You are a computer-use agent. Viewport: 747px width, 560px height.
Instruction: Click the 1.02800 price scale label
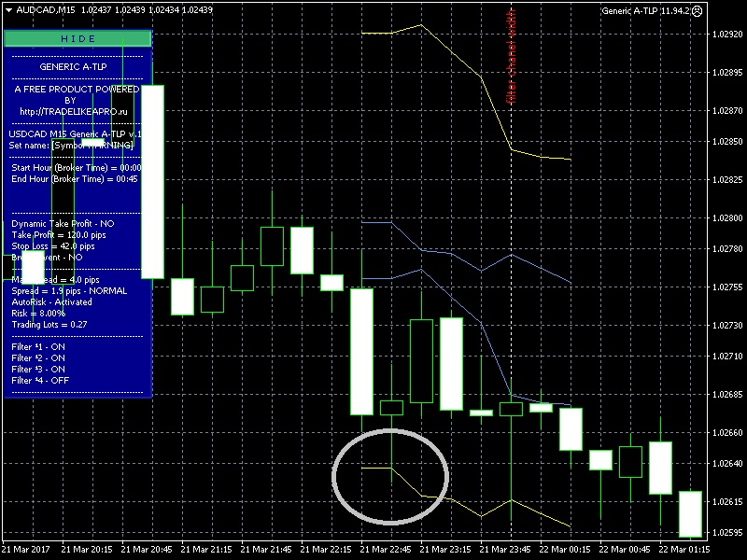click(727, 218)
